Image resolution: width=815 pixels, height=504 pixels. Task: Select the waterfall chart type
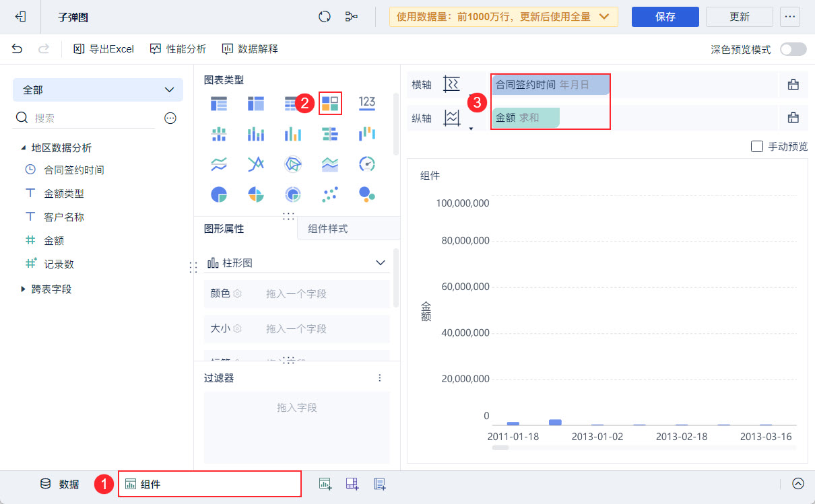pyautogui.click(x=367, y=133)
